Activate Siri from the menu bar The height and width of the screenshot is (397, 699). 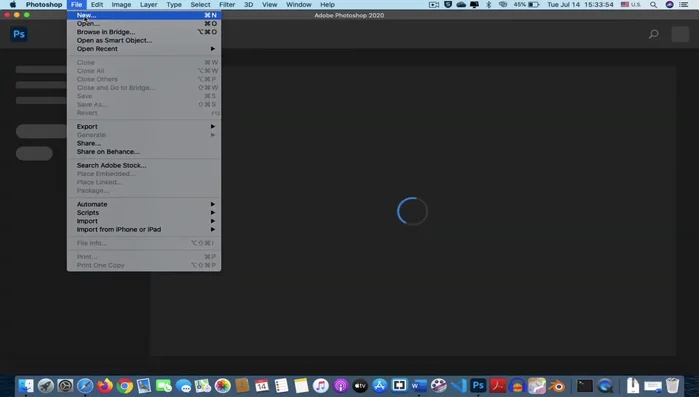[x=670, y=4]
